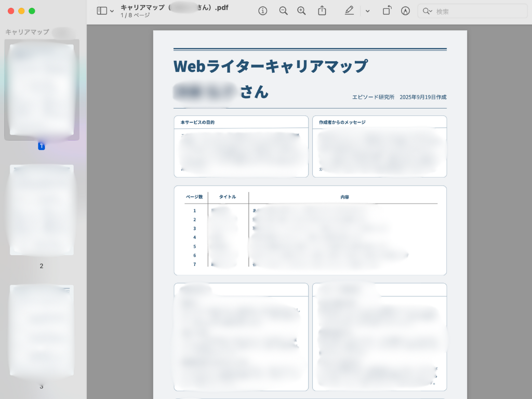Open the document info inspector
532x399 pixels.
[x=263, y=11]
